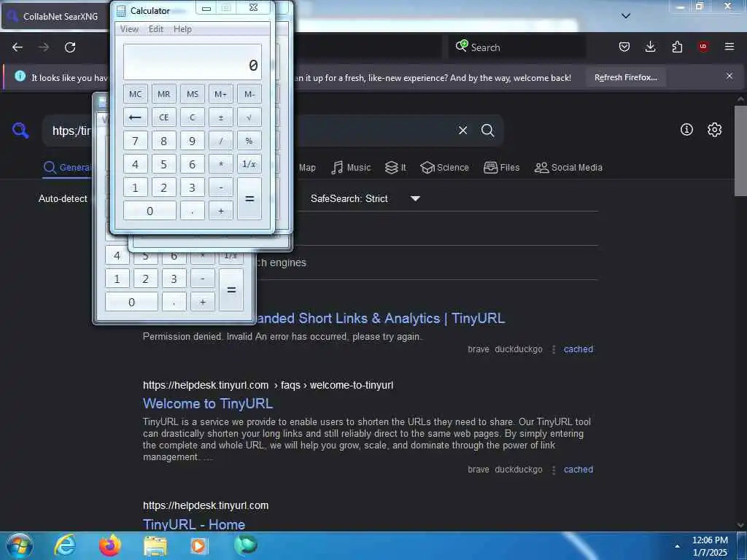Screen dimensions: 747x560
Task: Click M+ in the front Calculator
Action: click(220, 94)
